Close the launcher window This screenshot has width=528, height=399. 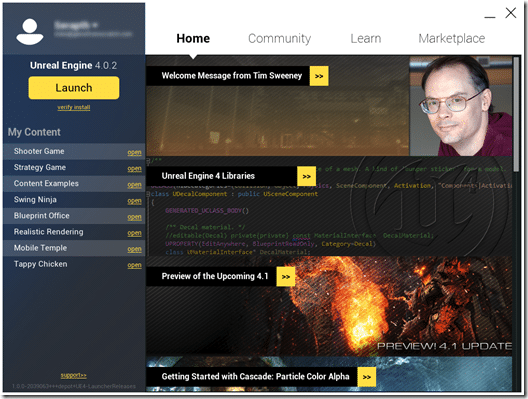(x=511, y=13)
